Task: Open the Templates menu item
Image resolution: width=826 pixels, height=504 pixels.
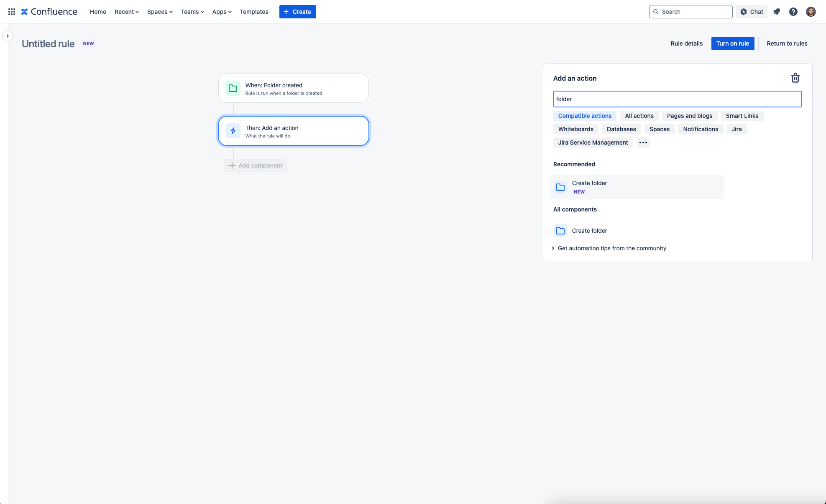Action: point(254,12)
